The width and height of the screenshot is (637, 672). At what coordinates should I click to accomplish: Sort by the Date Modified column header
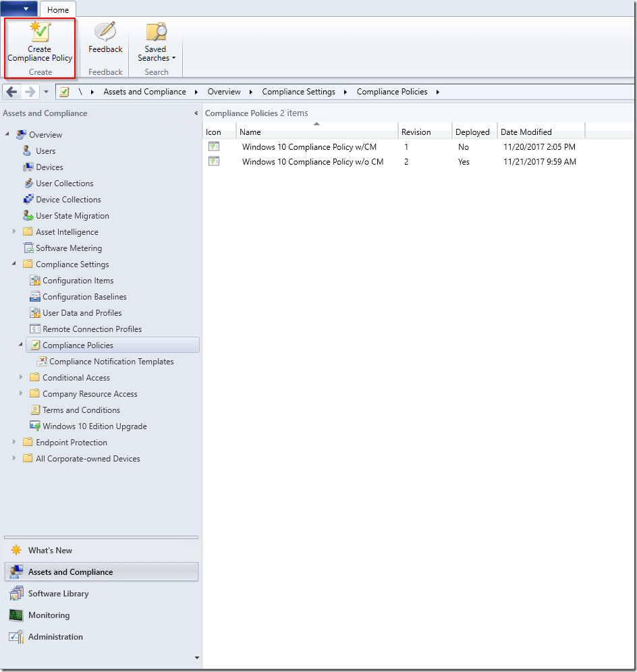point(526,132)
